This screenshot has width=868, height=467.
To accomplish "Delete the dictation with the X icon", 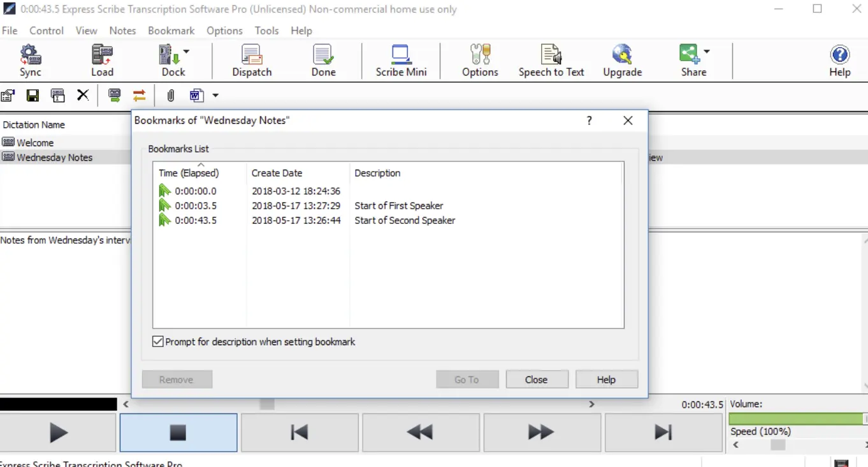I will [83, 96].
